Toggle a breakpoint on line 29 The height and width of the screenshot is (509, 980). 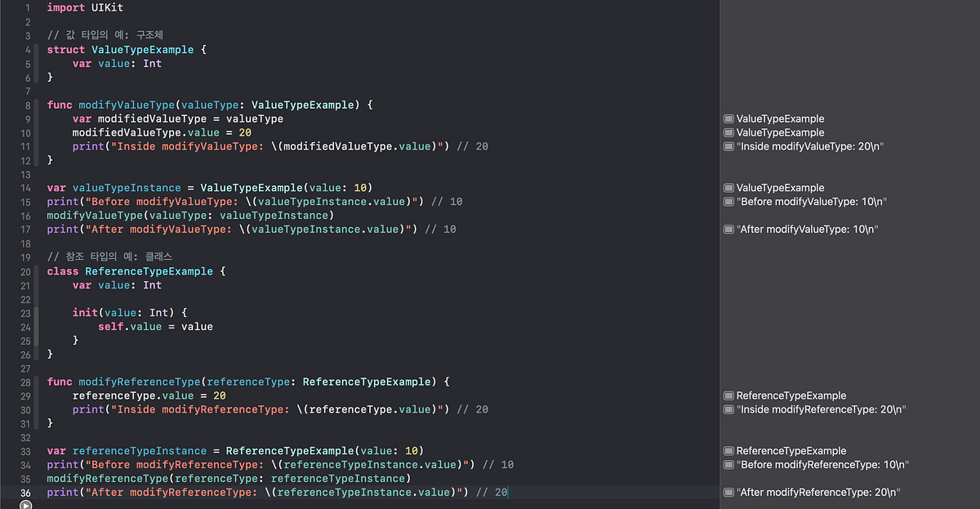click(25, 395)
